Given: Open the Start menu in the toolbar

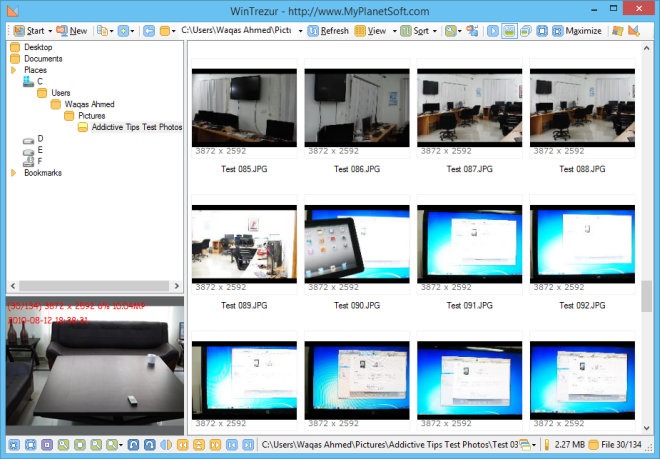Looking at the screenshot, I should click(31, 31).
